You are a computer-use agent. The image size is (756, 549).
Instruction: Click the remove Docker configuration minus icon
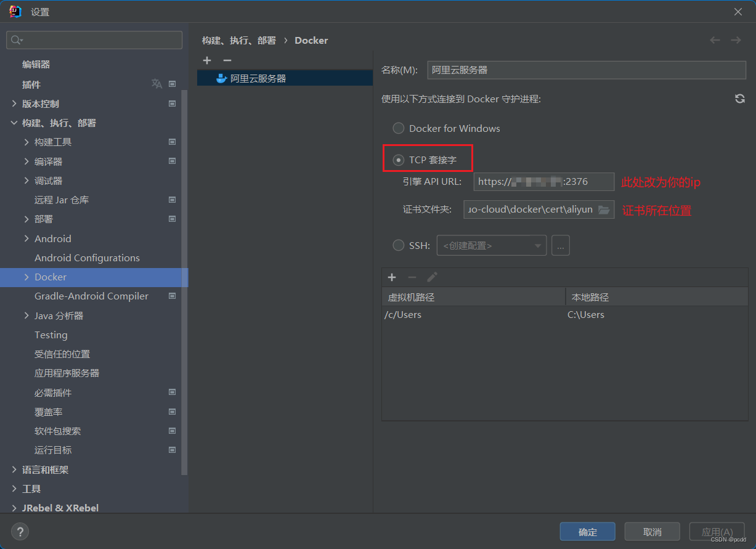pos(227,60)
